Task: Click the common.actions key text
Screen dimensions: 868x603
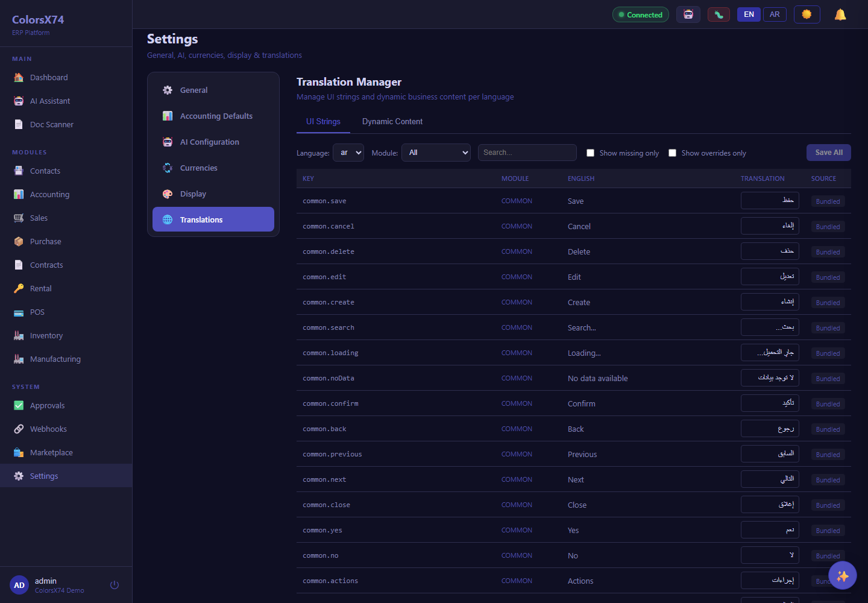Action: (x=330, y=581)
